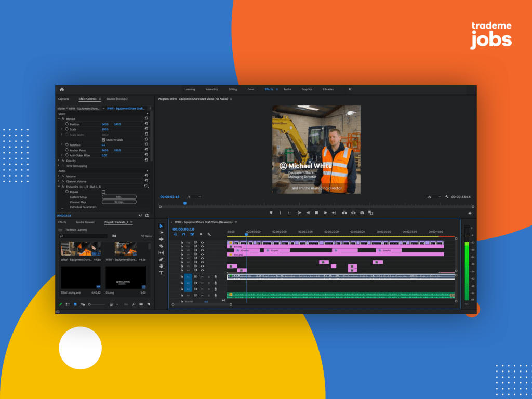Switch Project panel to Freeform View

tap(83, 304)
